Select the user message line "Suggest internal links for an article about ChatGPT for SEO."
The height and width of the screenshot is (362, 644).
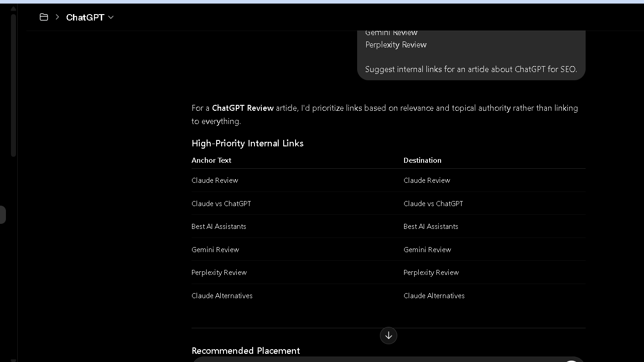click(x=471, y=69)
